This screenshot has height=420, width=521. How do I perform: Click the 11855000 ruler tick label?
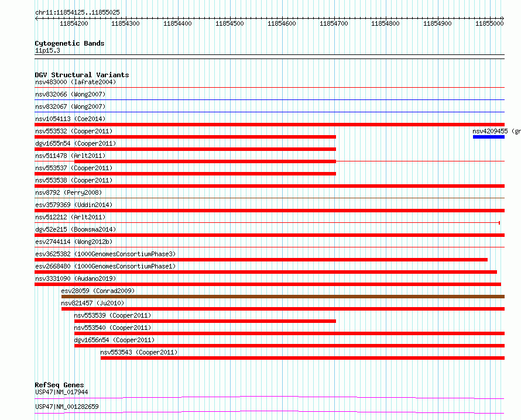click(x=489, y=23)
